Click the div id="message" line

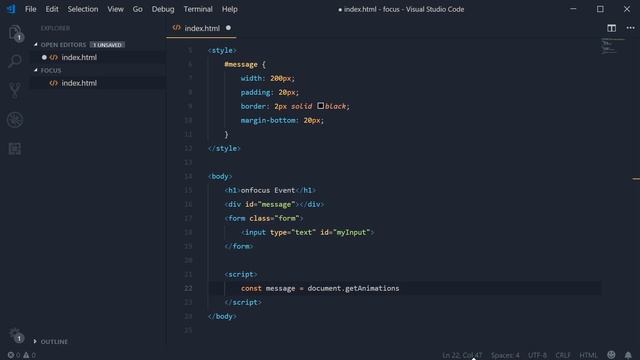[274, 204]
